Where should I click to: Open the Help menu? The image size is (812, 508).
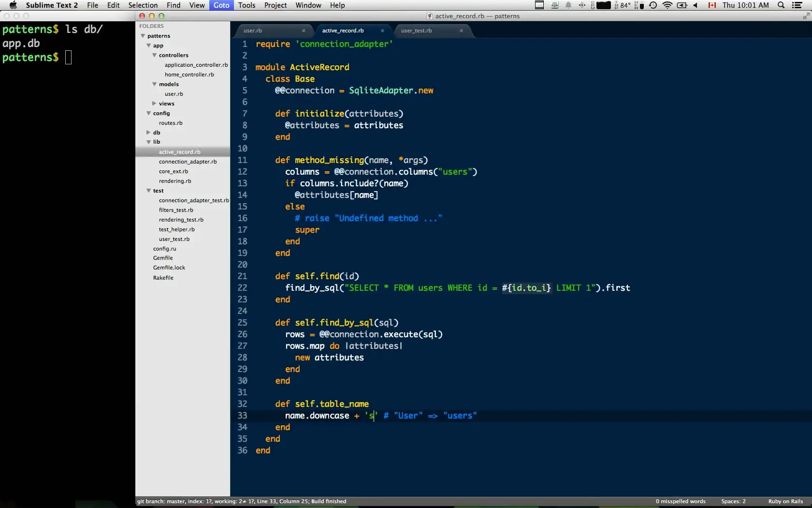[337, 5]
